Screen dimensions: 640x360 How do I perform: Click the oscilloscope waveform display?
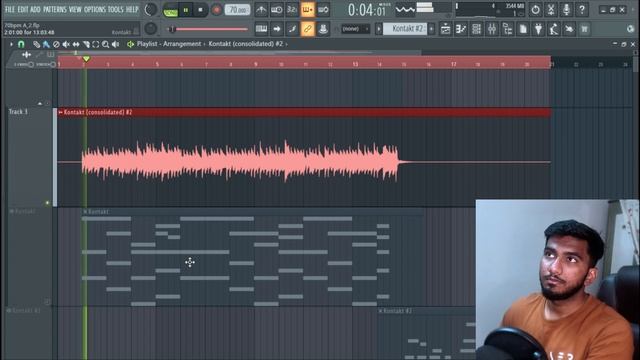click(405, 9)
